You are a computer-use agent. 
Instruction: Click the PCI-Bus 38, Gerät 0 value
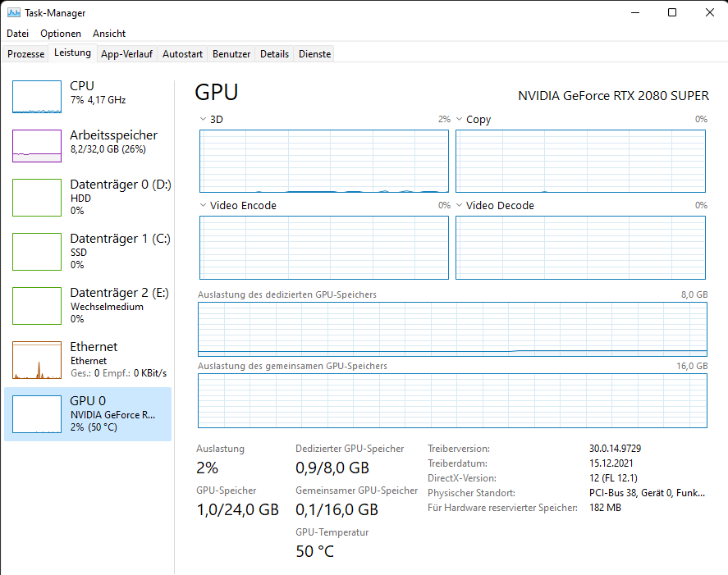click(648, 493)
